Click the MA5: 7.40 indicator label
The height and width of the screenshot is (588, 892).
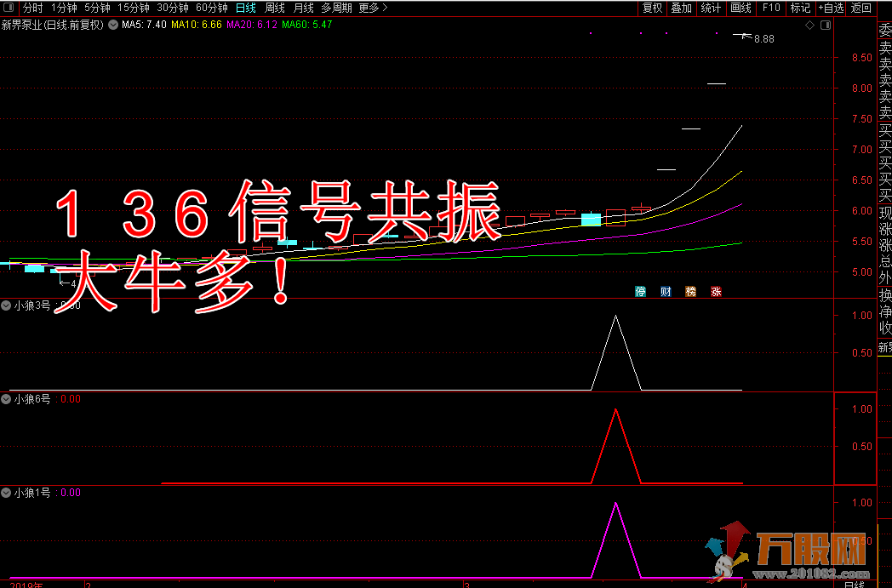144,25
